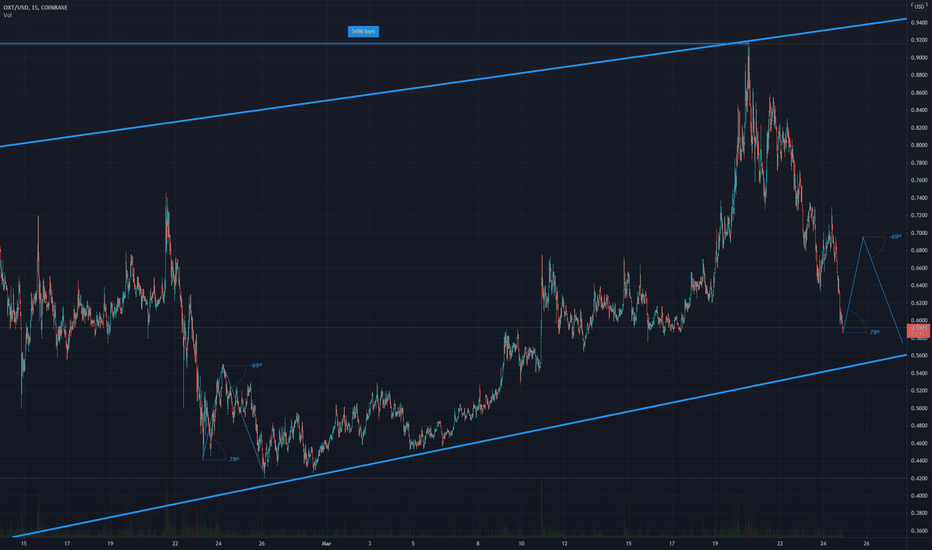Click the 0.8200 price axis label
Screen dimensions: 932x550
(x=919, y=128)
